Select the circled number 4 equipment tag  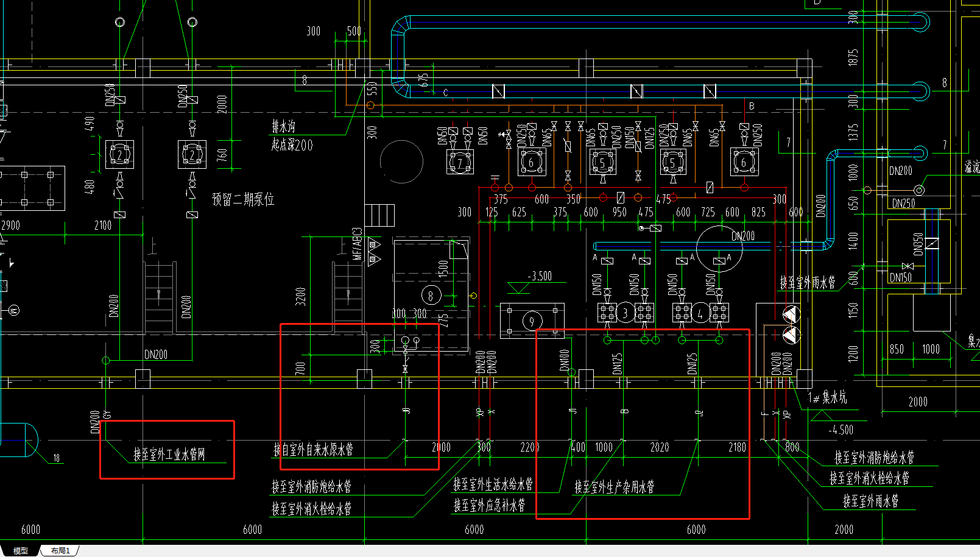click(700, 313)
